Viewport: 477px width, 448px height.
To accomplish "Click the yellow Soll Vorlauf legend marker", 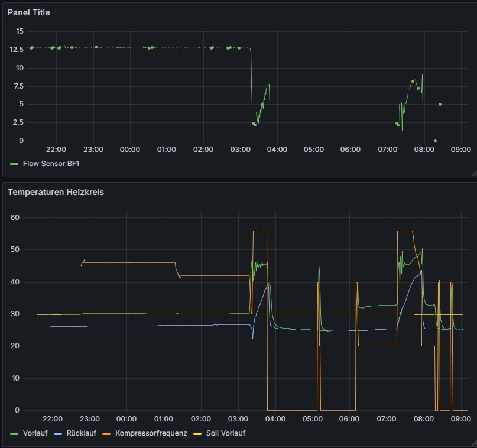I will (199, 433).
